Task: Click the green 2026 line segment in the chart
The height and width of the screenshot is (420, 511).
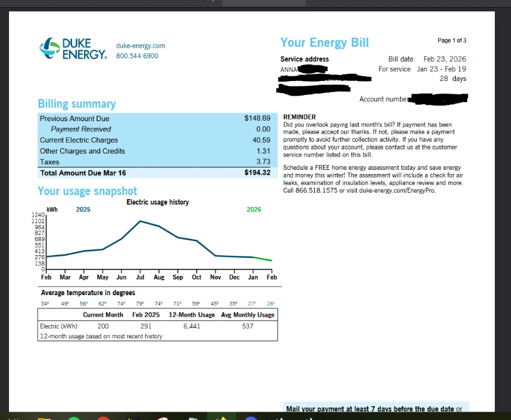Action: pos(263,259)
